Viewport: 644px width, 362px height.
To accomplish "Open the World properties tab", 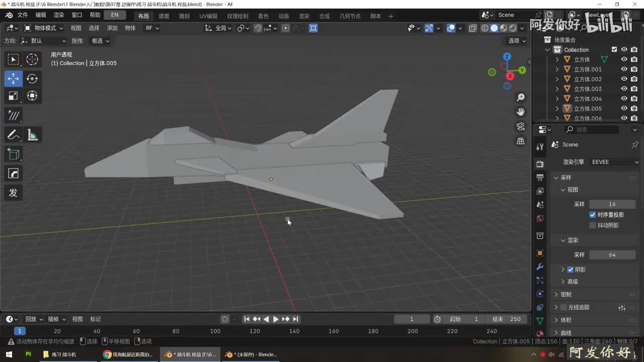I will point(540,218).
